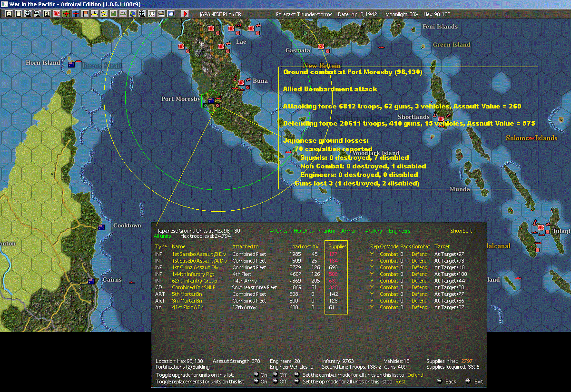Select the Horn Island Allied base flag
Viewport: 571px width, 392px height.
tap(71, 64)
